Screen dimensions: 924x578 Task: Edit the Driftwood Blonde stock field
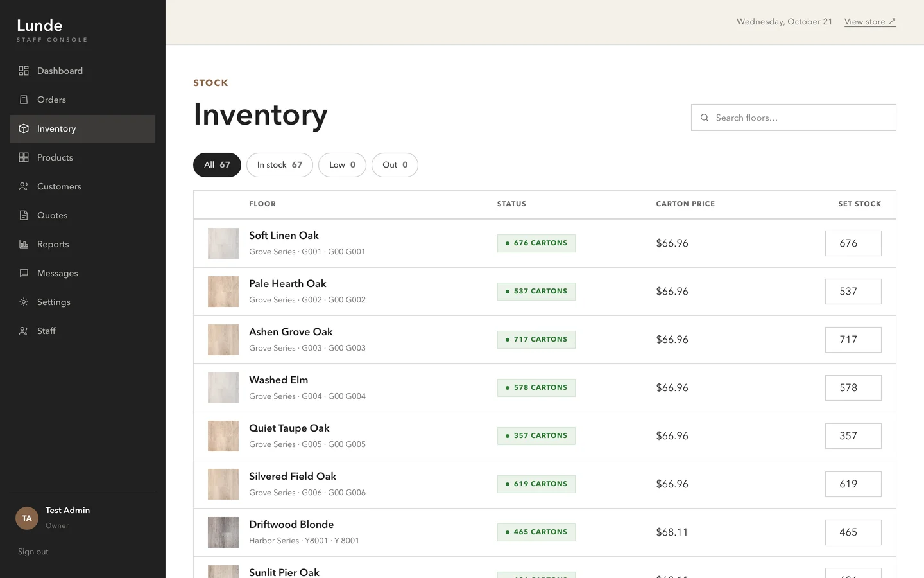[x=853, y=532]
